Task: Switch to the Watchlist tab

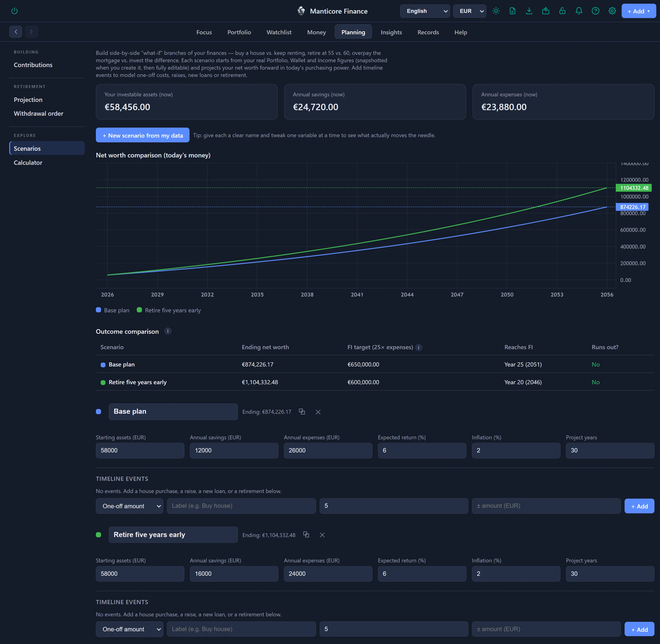Action: click(279, 32)
